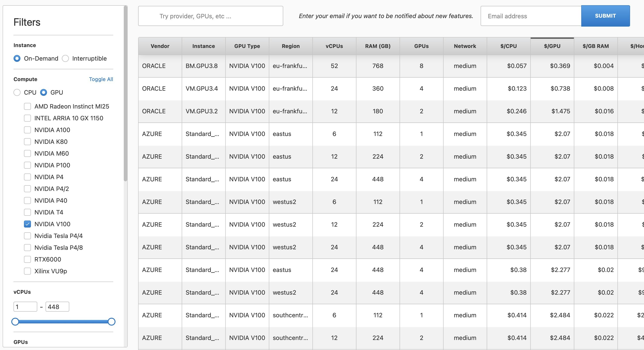The height and width of the screenshot is (350, 644).
Task: Focus the Email address field
Action: [x=530, y=16]
